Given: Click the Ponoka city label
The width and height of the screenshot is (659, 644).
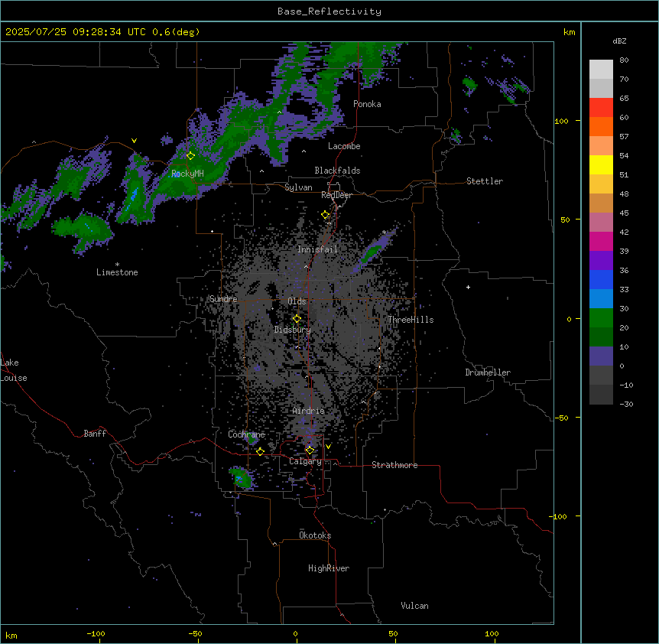Looking at the screenshot, I should pos(367,104).
